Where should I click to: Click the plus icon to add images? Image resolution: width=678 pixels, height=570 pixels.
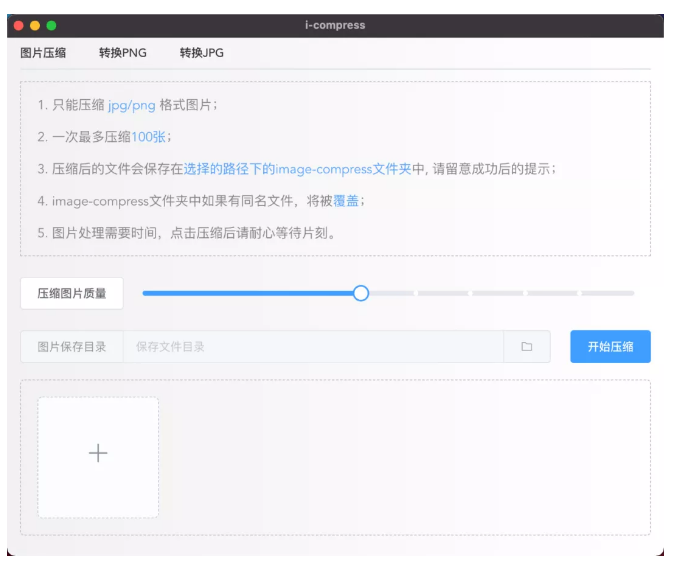98,453
